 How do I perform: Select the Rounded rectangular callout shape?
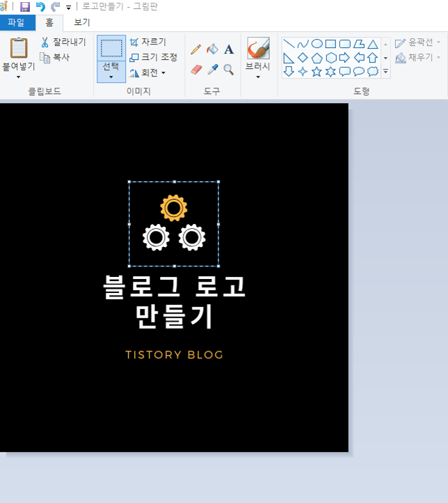[x=345, y=72]
